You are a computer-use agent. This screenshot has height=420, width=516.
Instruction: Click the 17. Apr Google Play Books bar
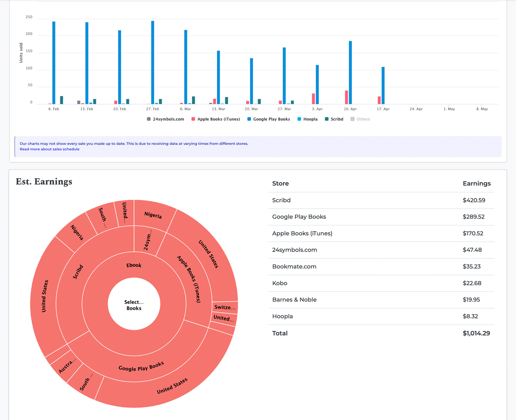[383, 86]
